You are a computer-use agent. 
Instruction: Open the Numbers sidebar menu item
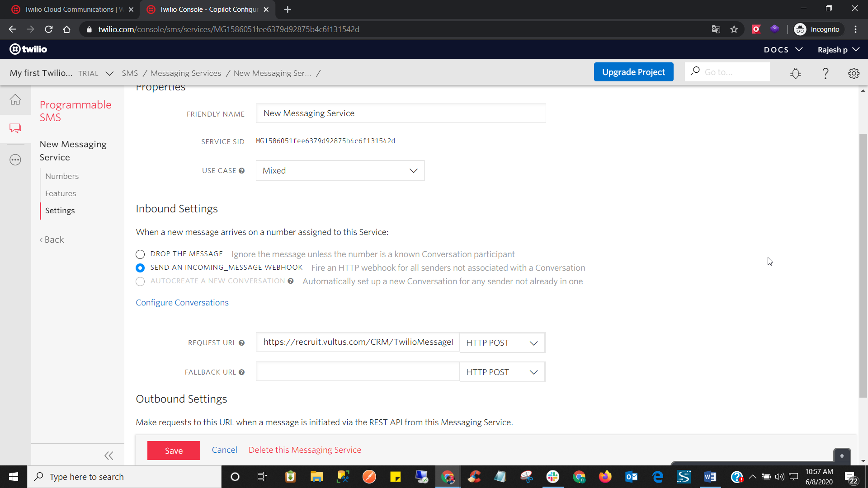[x=62, y=176]
